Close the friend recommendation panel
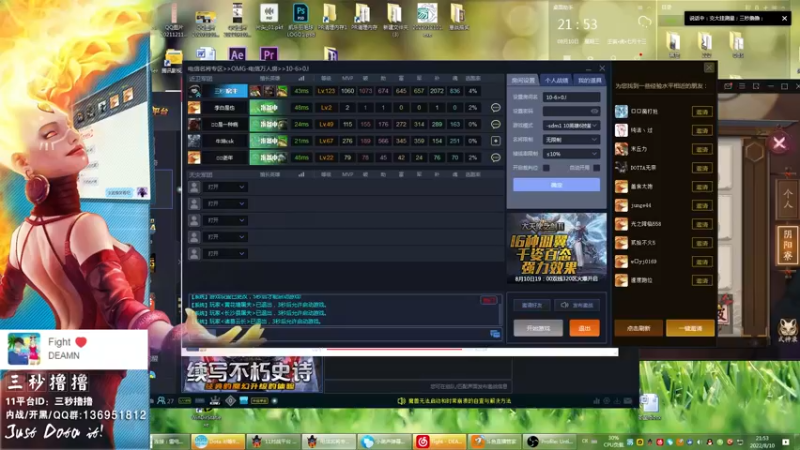The height and width of the screenshot is (450, 800). coord(709,68)
